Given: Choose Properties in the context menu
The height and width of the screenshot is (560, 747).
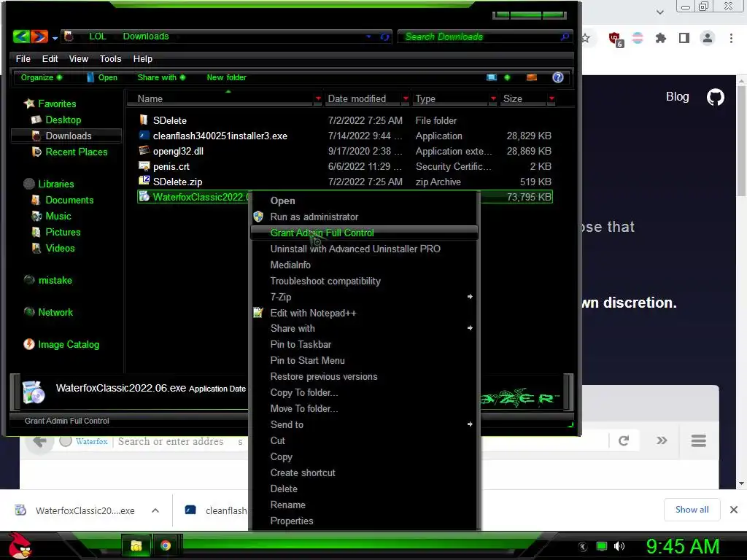Looking at the screenshot, I should tap(364, 521).
